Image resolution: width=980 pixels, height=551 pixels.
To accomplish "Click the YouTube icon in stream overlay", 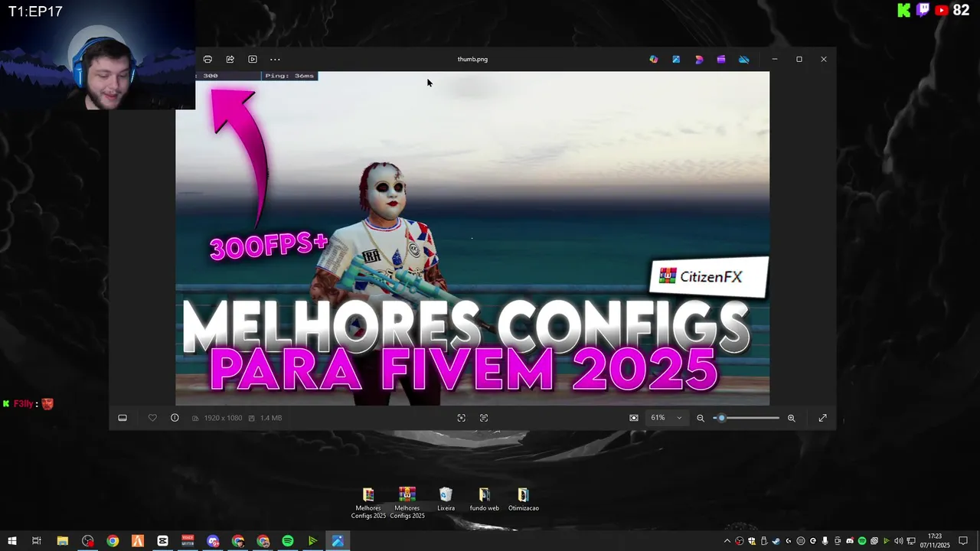I will click(x=942, y=10).
